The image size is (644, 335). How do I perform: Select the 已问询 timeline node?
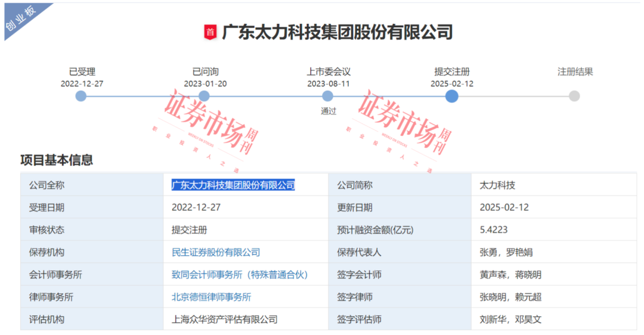(204, 96)
